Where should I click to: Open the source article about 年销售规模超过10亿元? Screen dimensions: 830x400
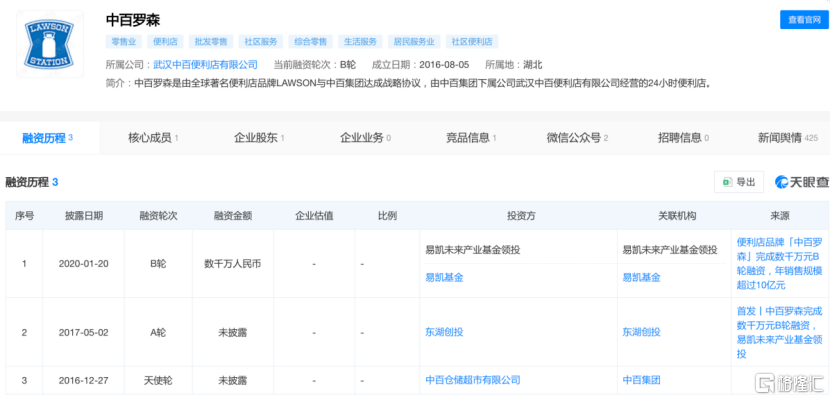779,263
